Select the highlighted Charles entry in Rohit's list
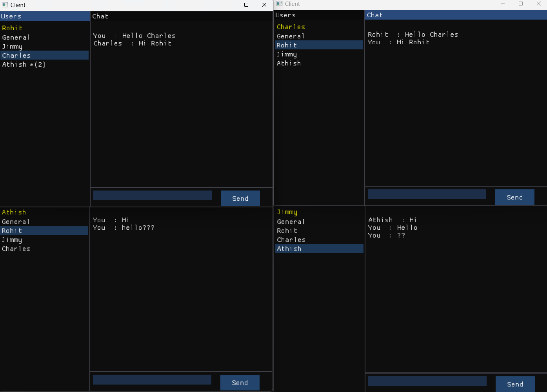This screenshot has height=392, width=547. coord(44,55)
